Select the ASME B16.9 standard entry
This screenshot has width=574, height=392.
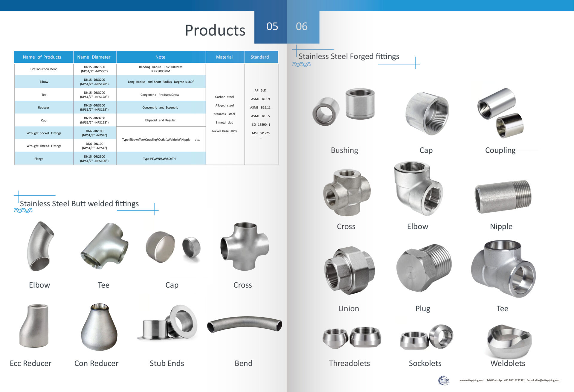pyautogui.click(x=260, y=99)
